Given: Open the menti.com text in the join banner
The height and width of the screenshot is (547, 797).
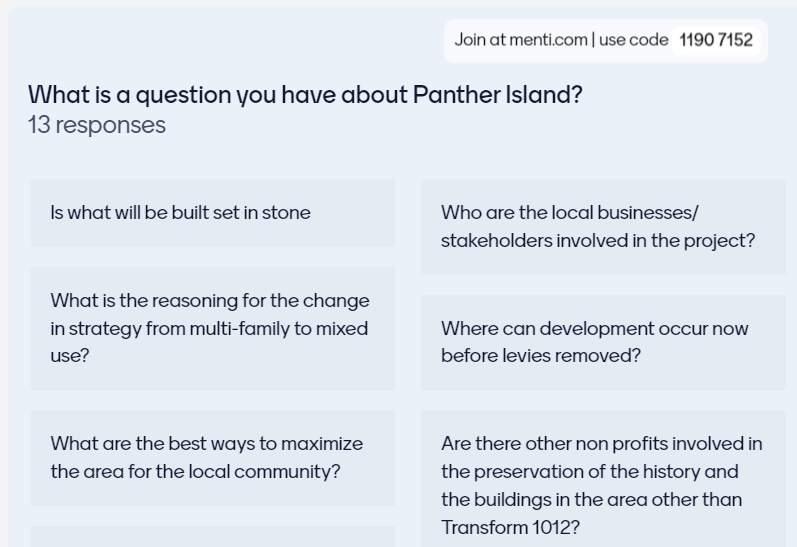Looking at the screenshot, I should [x=548, y=40].
